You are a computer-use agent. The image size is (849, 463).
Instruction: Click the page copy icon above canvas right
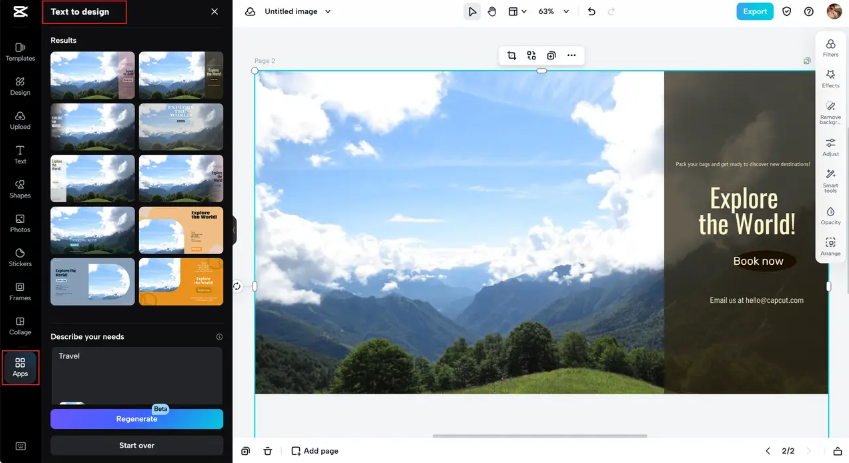click(x=807, y=61)
